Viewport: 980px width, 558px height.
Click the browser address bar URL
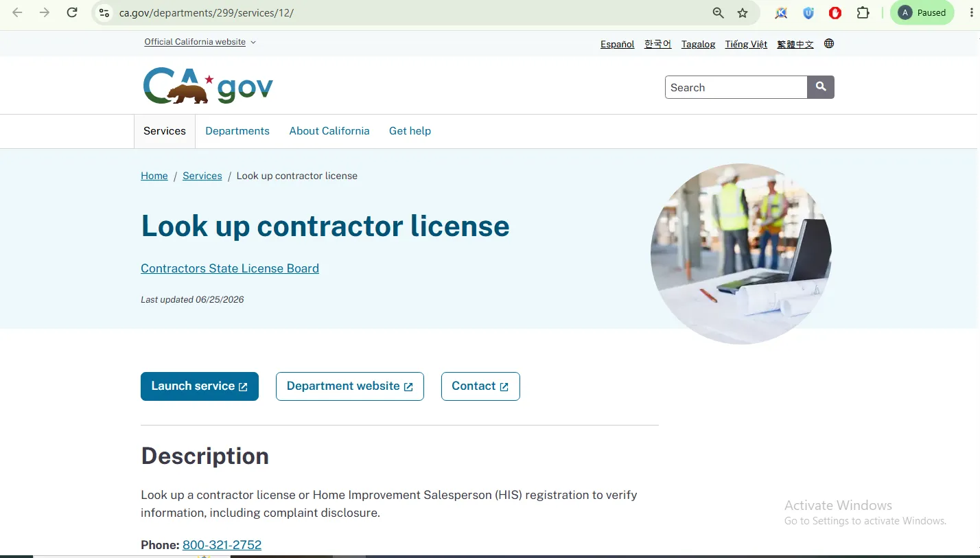(x=207, y=12)
